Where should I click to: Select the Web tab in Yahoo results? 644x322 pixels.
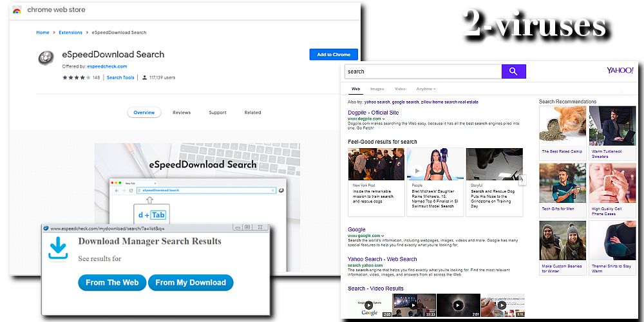coord(355,89)
